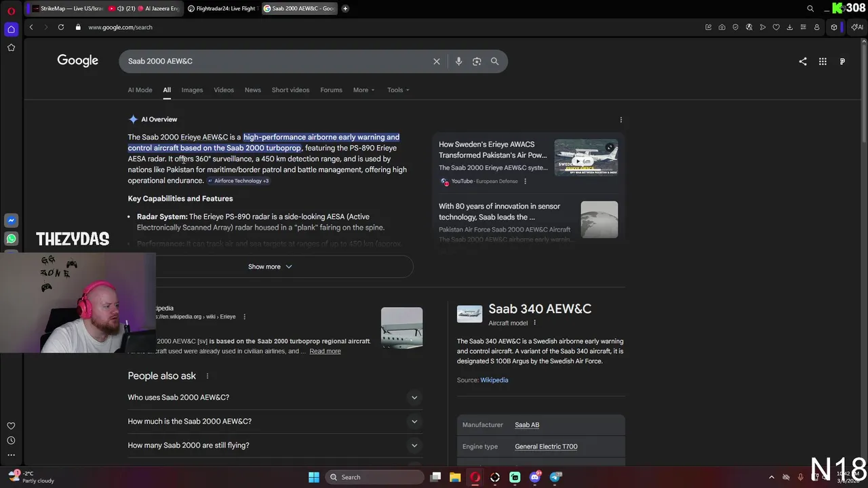Screen dimensions: 868x488
Task: Expand AI Overview with Show more
Action: [270, 267]
